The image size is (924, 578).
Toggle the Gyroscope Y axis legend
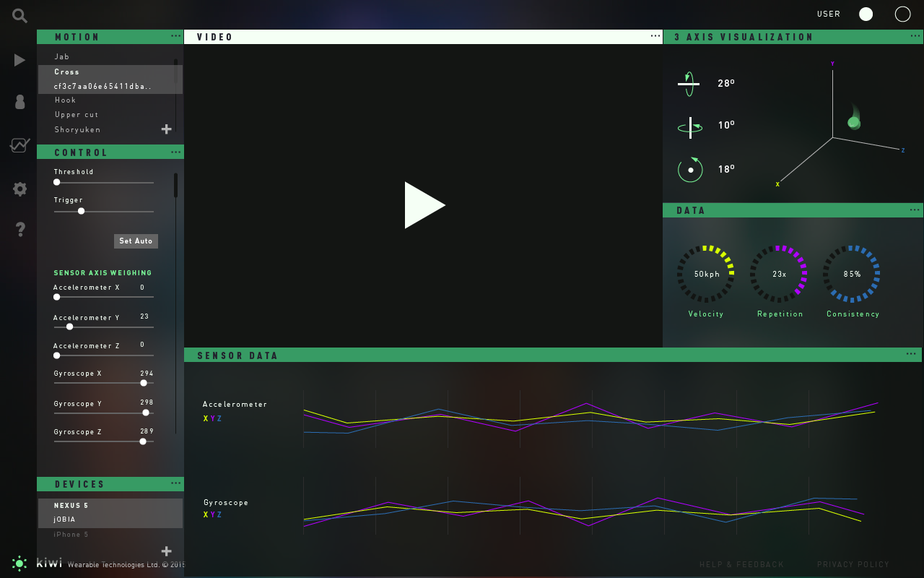pos(213,515)
